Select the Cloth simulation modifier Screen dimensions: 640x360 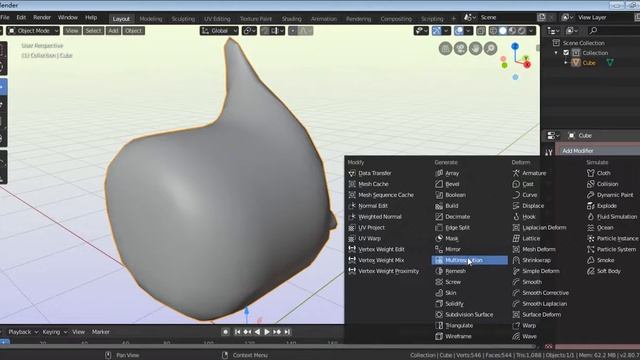tap(599, 173)
